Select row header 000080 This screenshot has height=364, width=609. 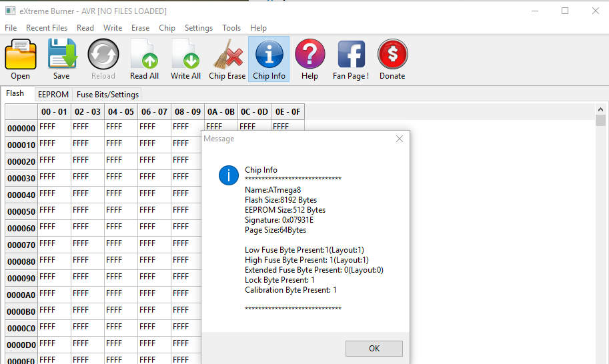coord(21,262)
